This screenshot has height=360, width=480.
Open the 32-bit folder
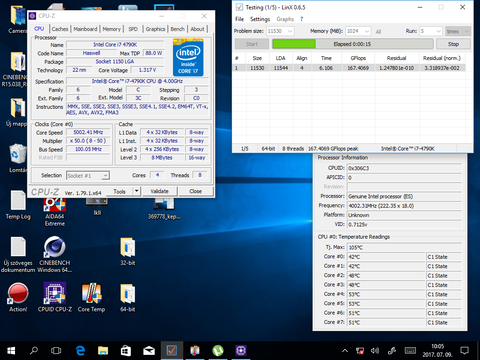click(x=128, y=252)
